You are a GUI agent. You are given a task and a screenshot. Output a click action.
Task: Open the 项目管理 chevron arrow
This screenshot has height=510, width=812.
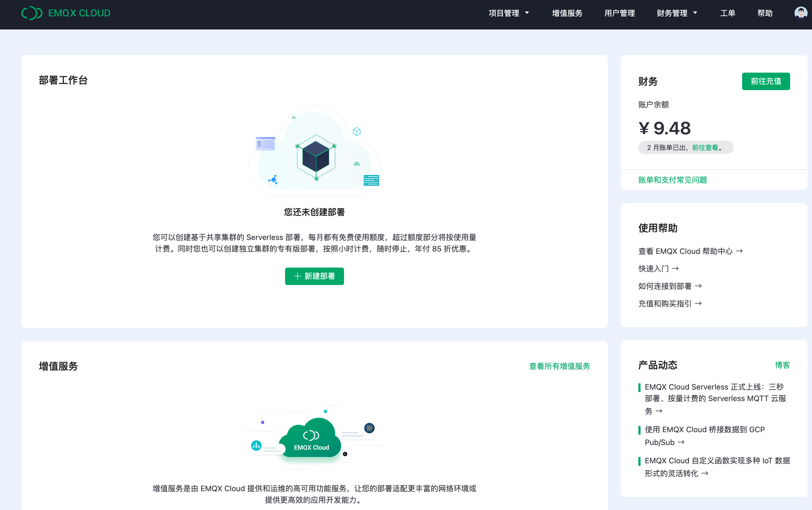pyautogui.click(x=527, y=13)
